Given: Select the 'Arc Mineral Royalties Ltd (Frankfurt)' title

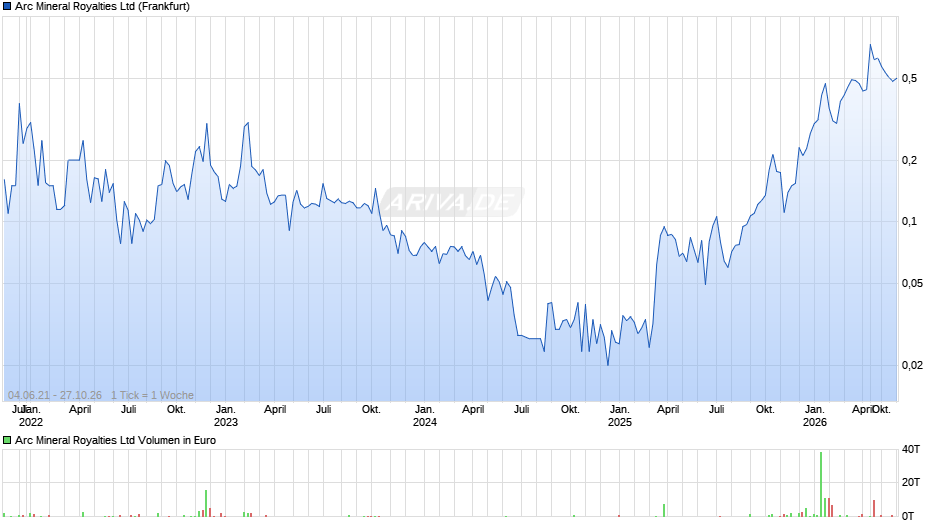Looking at the screenshot, I should pos(103,7).
